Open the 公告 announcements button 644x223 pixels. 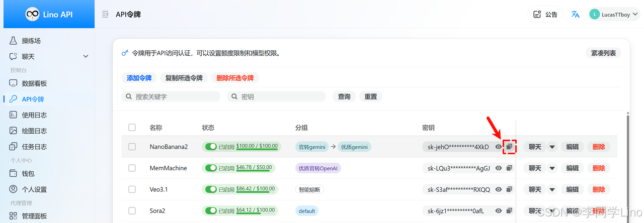(545, 15)
